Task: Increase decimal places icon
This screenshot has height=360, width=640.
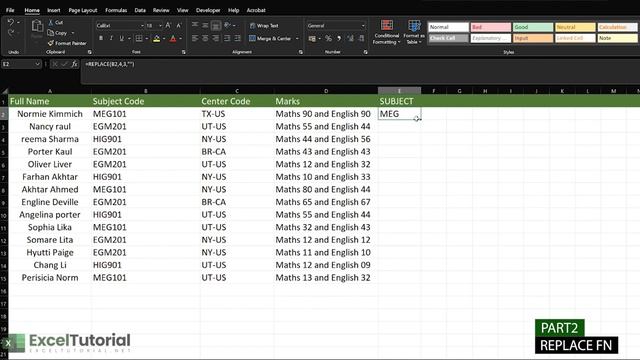Action: point(351,38)
